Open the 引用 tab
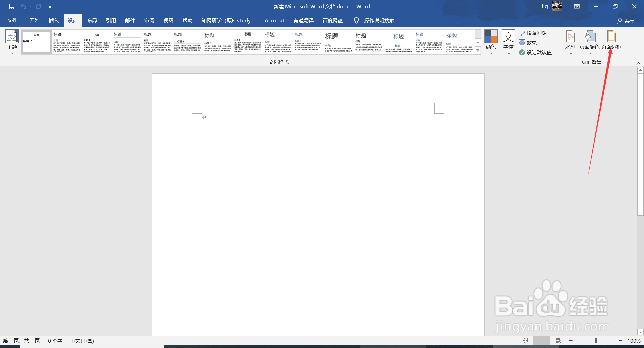Screen dimensions: 644x348 coord(111,21)
